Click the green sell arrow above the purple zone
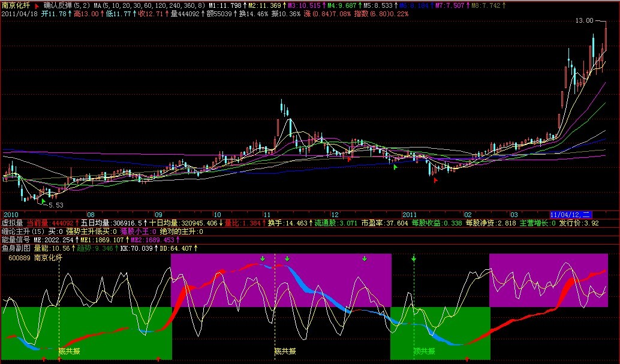The height and width of the screenshot is (364, 620). tap(363, 259)
